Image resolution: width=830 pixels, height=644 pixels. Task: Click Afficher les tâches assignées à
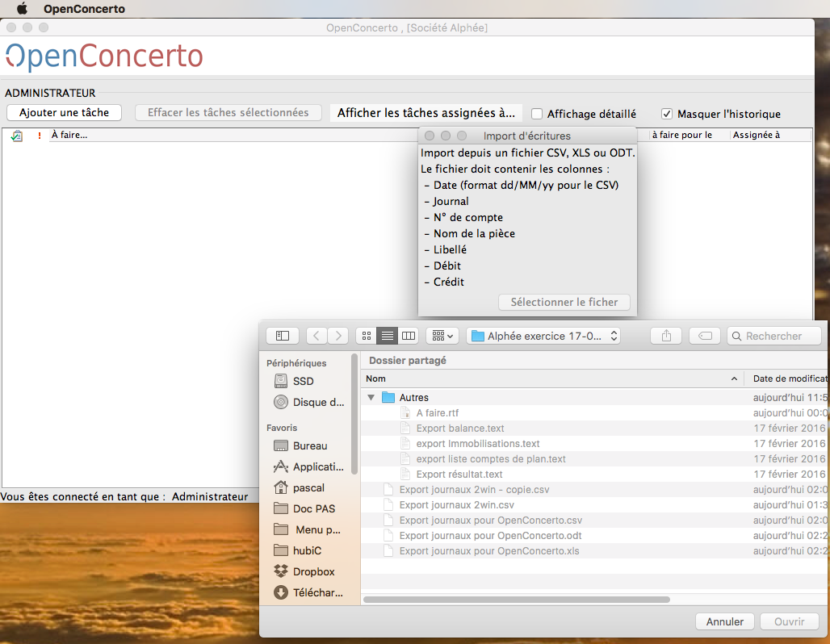[x=426, y=113]
